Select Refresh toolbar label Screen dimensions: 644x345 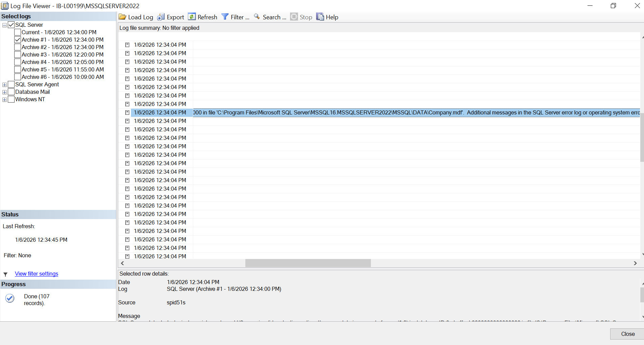(x=207, y=17)
